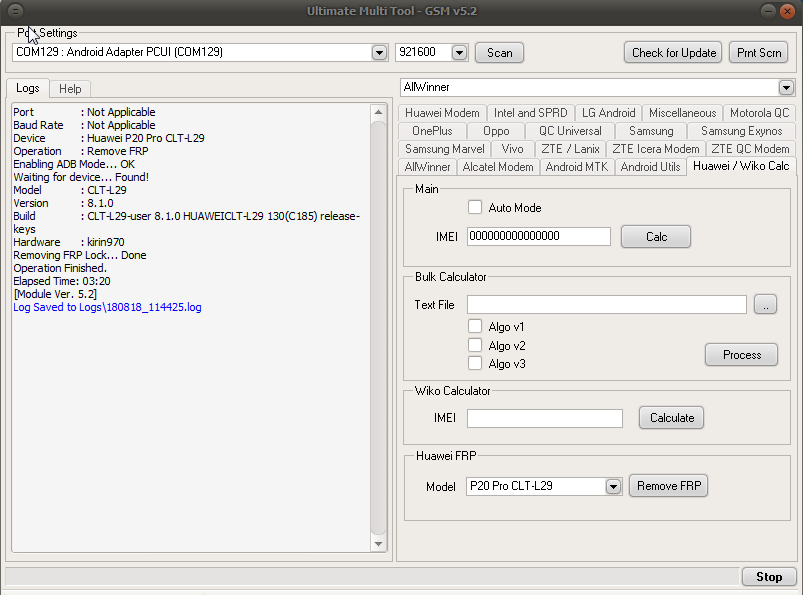Enable the Auto Mode checkbox

[475, 207]
